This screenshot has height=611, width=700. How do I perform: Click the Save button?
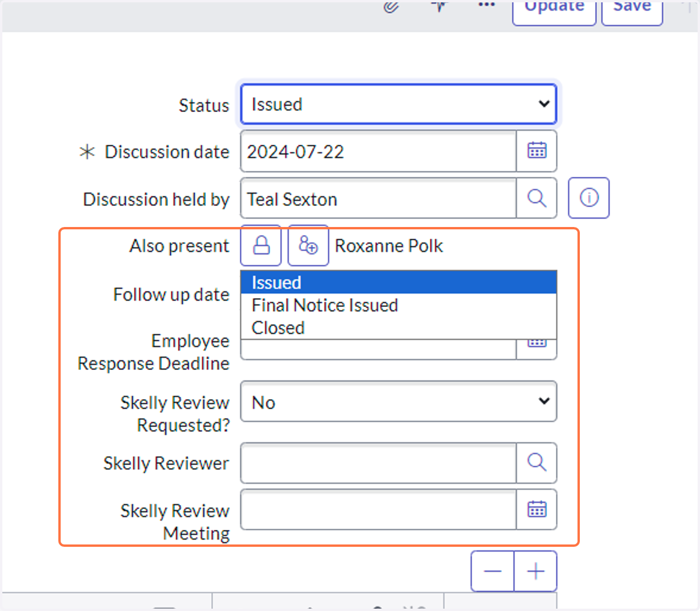click(632, 12)
